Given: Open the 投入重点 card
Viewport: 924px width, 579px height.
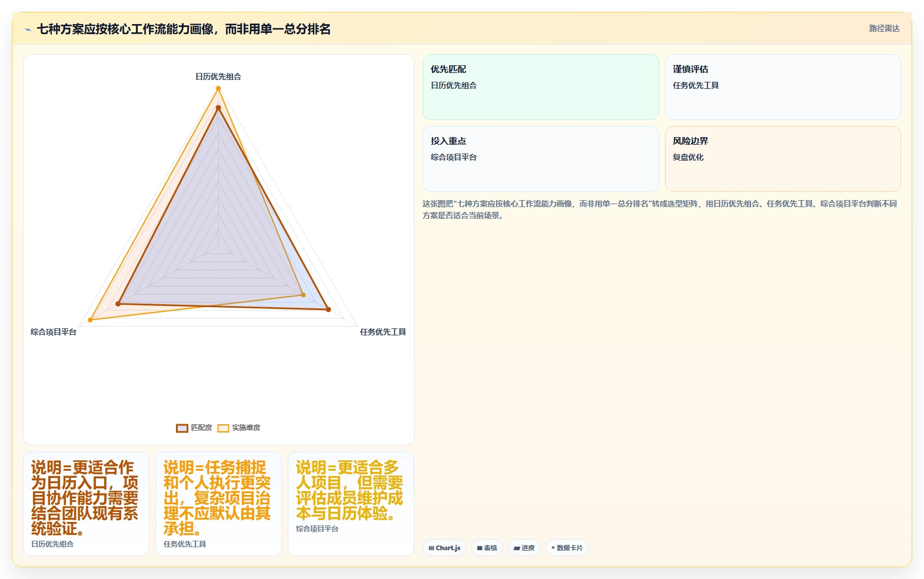Looking at the screenshot, I should (x=541, y=159).
